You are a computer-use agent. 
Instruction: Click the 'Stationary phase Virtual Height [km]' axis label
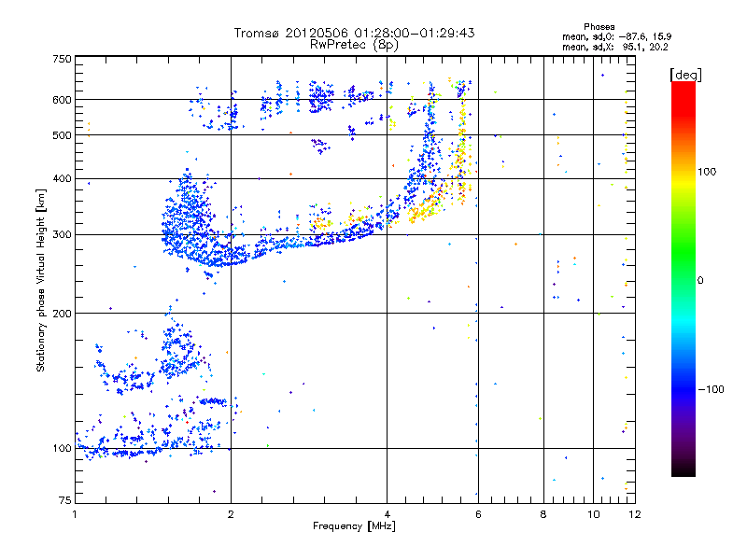41,280
